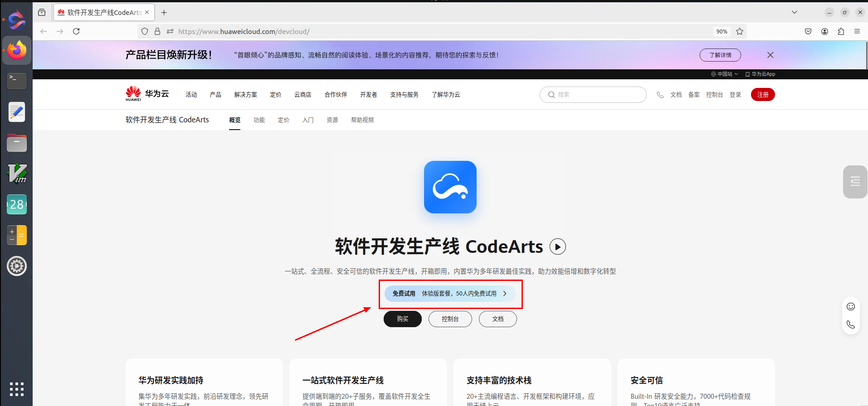This screenshot has width=868, height=406.
Task: Bookmark this page with the star
Action: 740,31
